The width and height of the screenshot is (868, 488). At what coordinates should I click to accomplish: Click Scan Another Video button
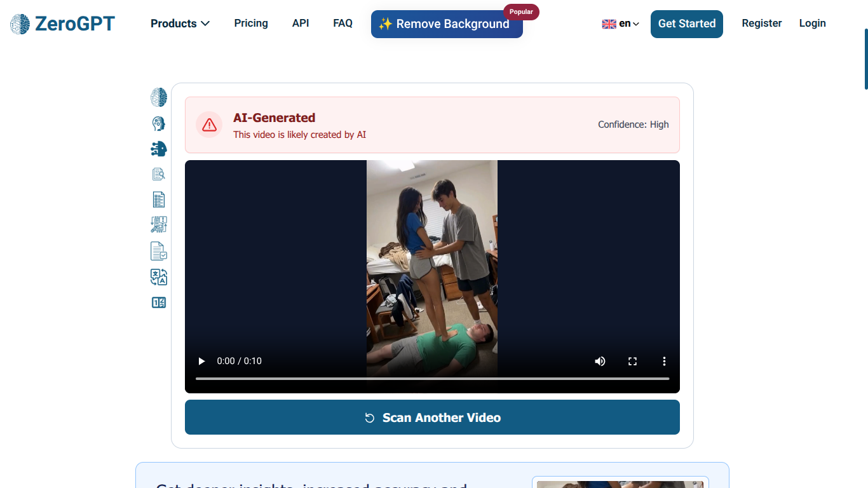click(x=432, y=417)
